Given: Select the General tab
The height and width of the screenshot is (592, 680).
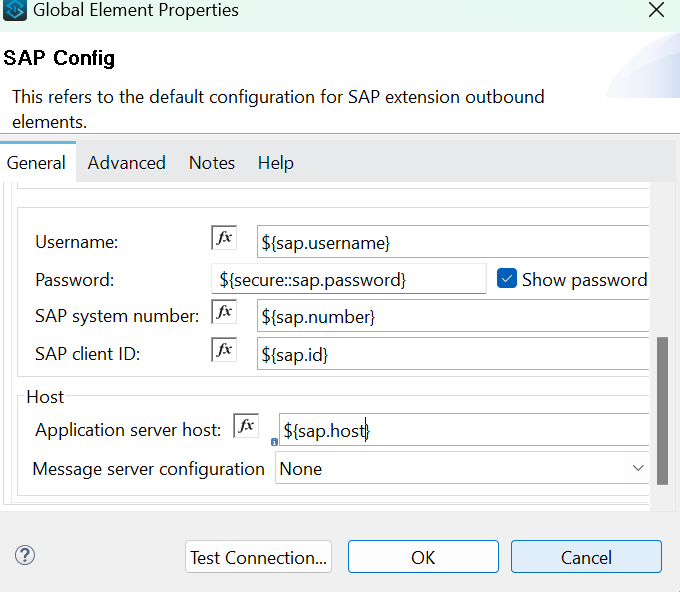Looking at the screenshot, I should pyautogui.click(x=36, y=163).
